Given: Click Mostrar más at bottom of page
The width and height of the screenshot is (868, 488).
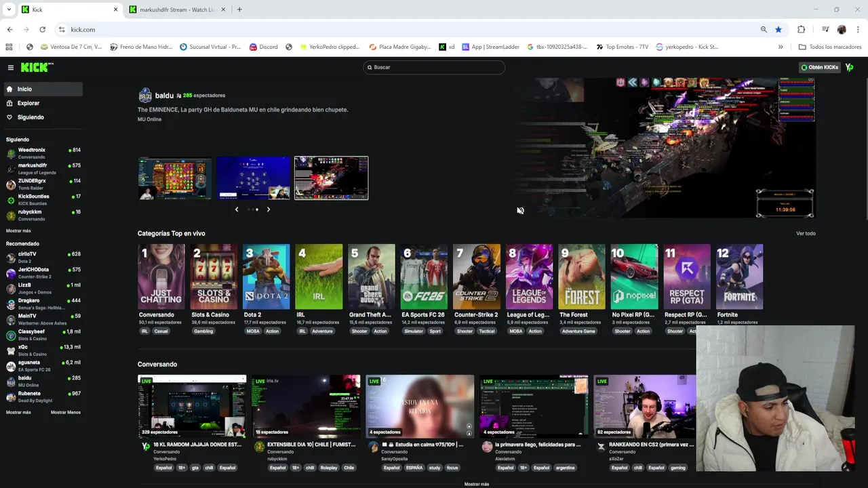Looking at the screenshot, I should pyautogui.click(x=476, y=484).
